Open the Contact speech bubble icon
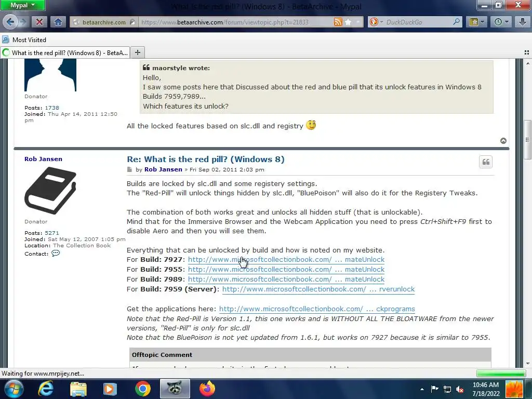Image resolution: width=532 pixels, height=399 pixels. click(x=56, y=254)
